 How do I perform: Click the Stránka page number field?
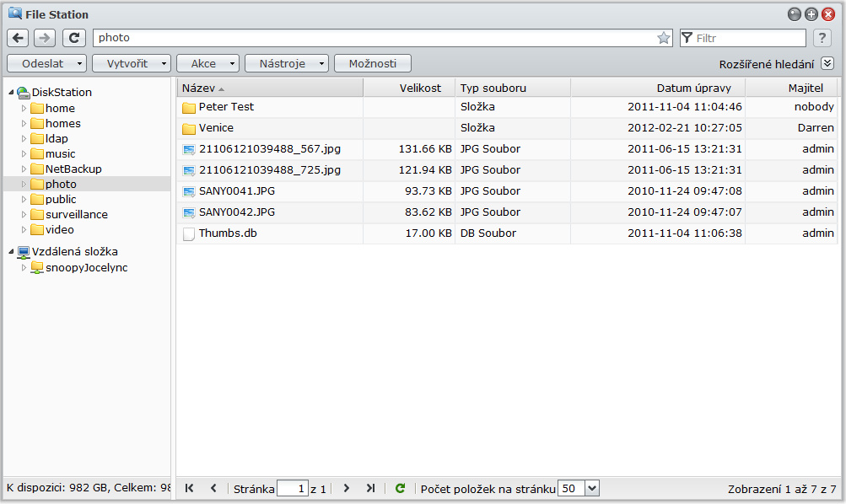tap(293, 488)
